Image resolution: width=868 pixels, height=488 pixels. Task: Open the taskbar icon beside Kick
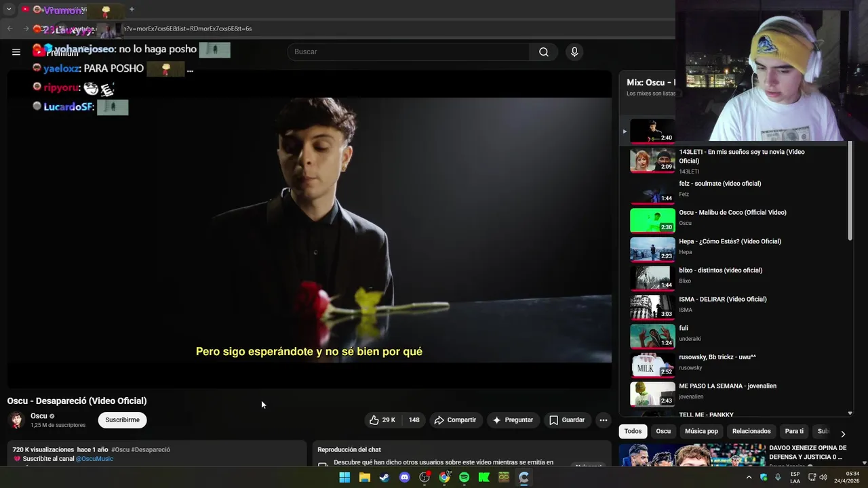click(504, 477)
